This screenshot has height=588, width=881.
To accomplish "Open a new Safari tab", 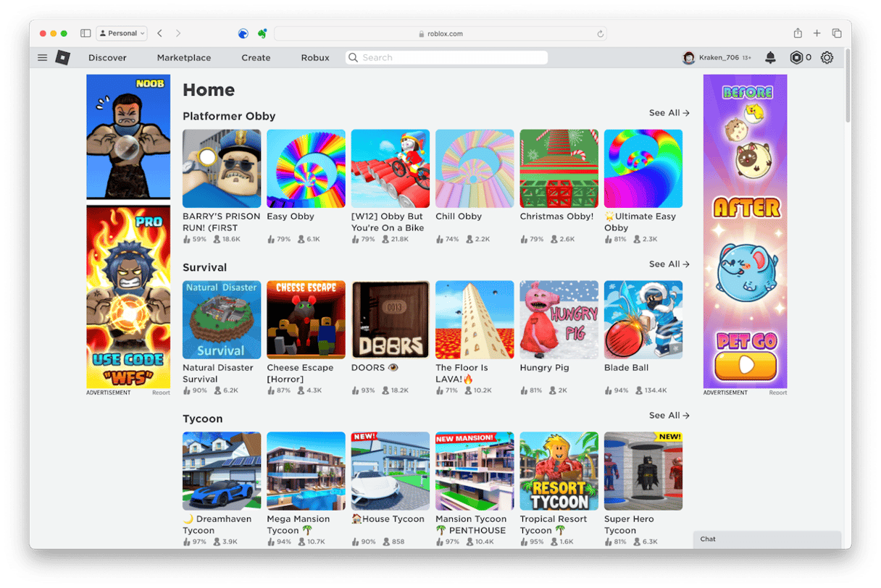I will click(817, 33).
